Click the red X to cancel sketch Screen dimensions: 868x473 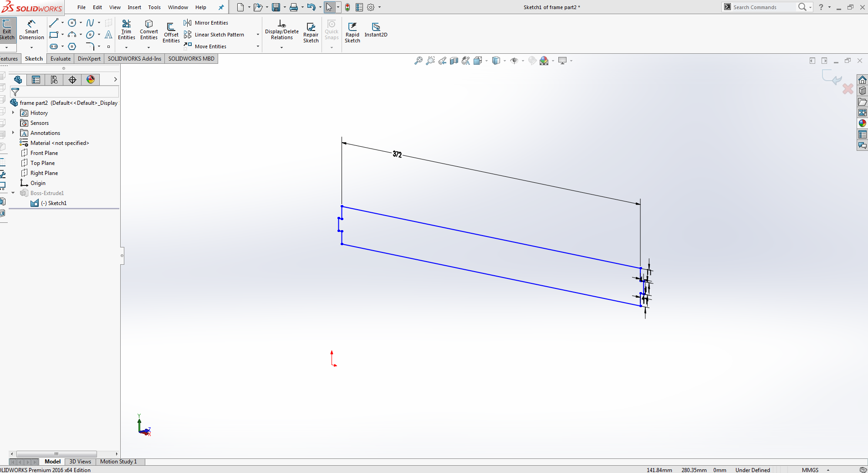point(848,89)
